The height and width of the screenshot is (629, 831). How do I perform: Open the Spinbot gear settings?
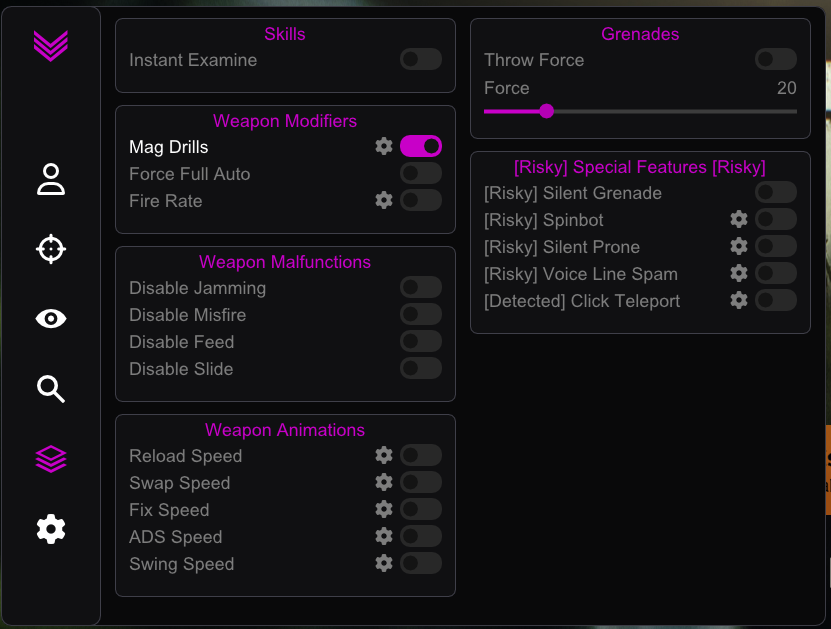(x=739, y=219)
